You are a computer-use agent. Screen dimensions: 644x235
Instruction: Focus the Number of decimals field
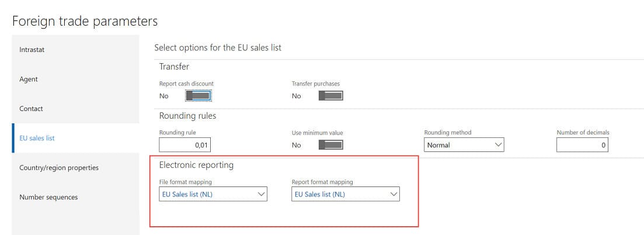tap(582, 145)
